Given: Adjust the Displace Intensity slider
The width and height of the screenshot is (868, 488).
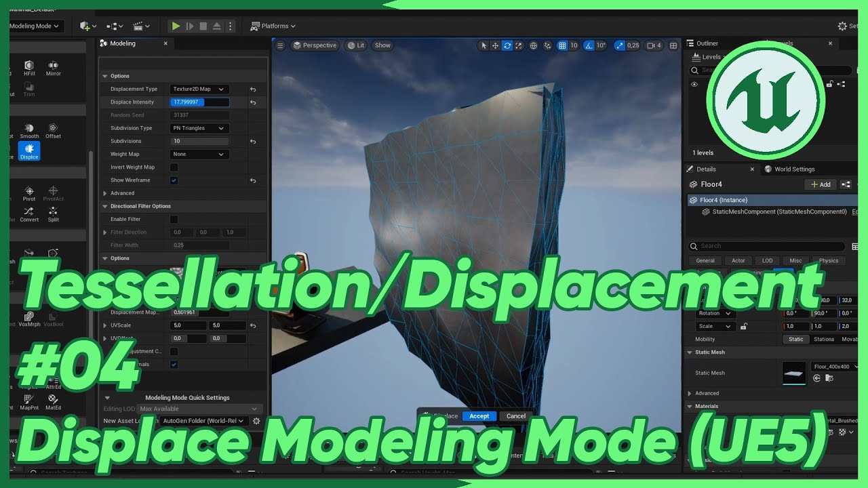Looking at the screenshot, I should click(x=199, y=102).
